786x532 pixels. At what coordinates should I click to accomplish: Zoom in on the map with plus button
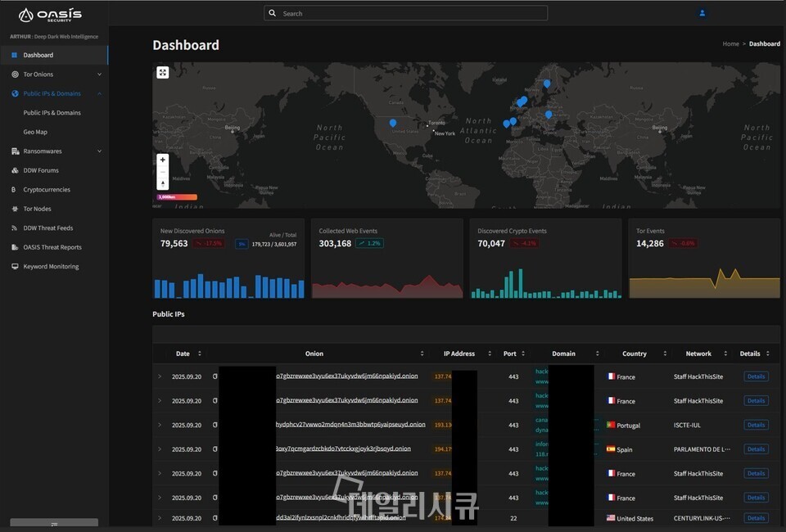(163, 160)
